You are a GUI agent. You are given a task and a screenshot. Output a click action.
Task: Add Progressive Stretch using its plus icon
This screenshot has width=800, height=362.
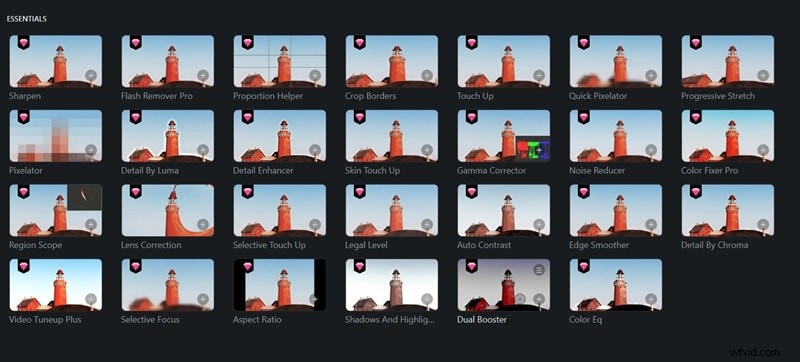click(x=763, y=75)
